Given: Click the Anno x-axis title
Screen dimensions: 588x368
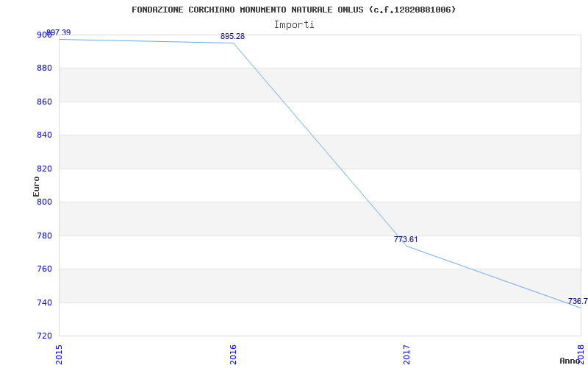Looking at the screenshot, I should pyautogui.click(x=570, y=361).
